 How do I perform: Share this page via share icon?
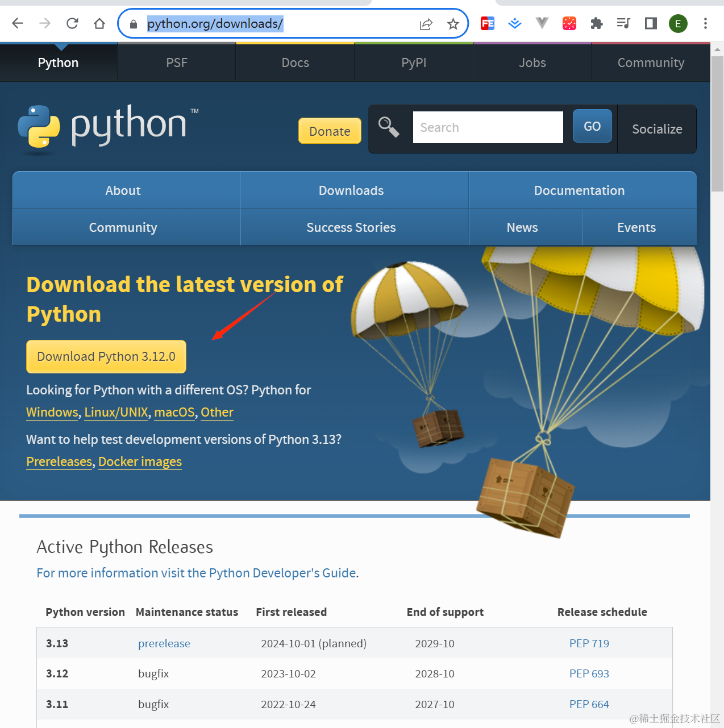pyautogui.click(x=426, y=24)
